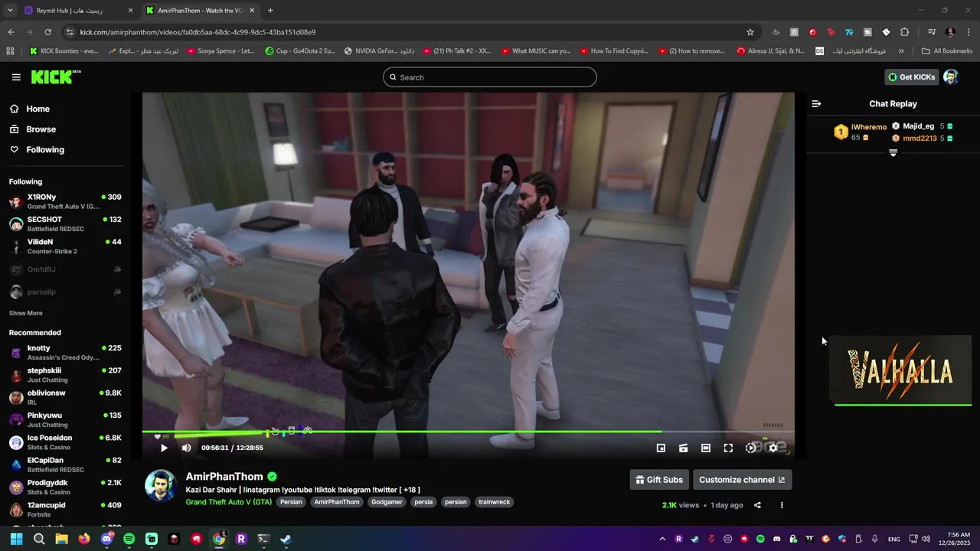Enter fullscreen video mode
Screen dimensions: 980x551
tap(728, 448)
